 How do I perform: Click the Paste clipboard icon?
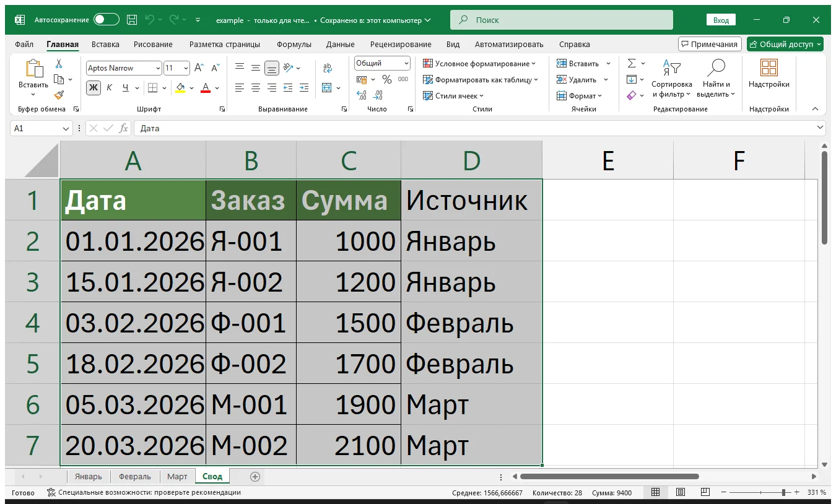[x=33, y=69]
